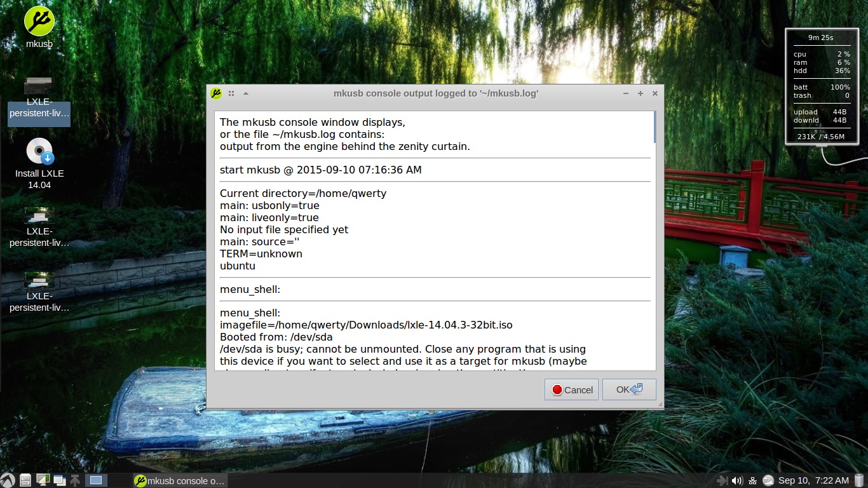Open the trash can on the panel
The image size is (868, 488).
(x=860, y=480)
